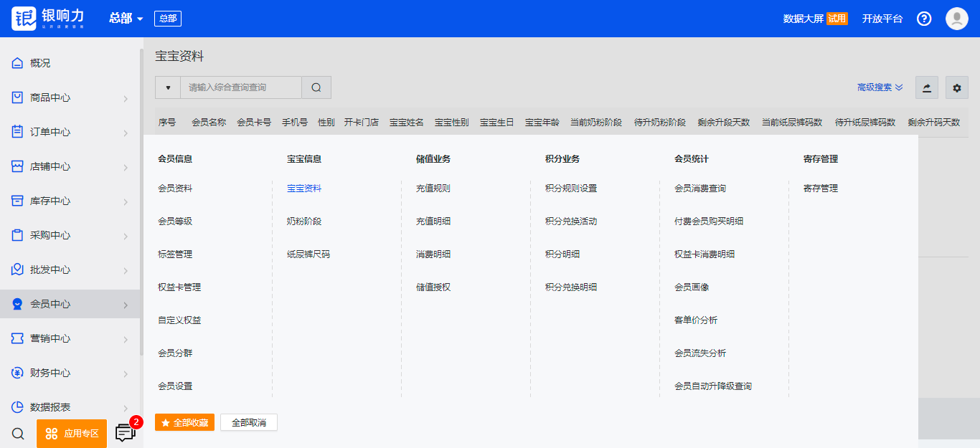Click the search magnifier button beside query field

[x=316, y=87]
